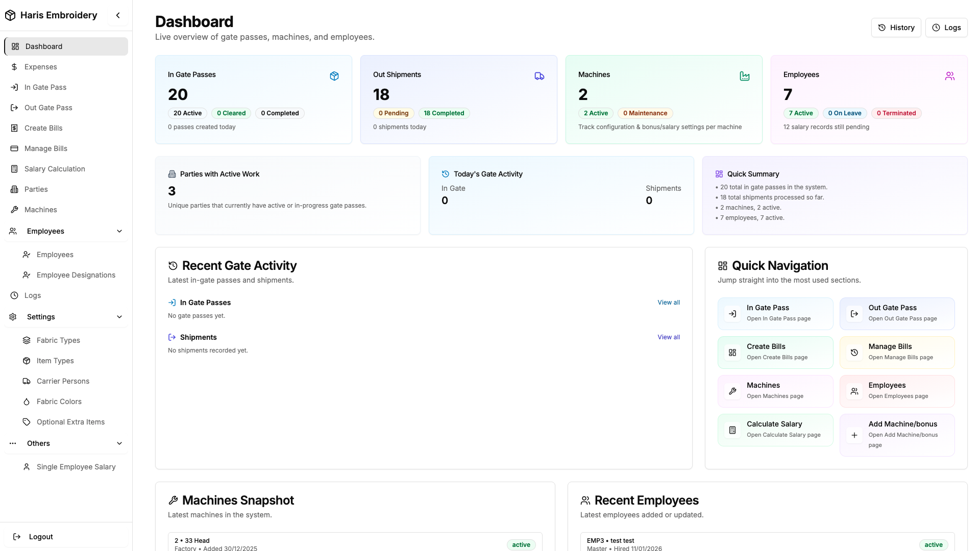Screen dimensions: 980x551
Task: Open In Gate Pass from the sidebar
Action: point(66,87)
